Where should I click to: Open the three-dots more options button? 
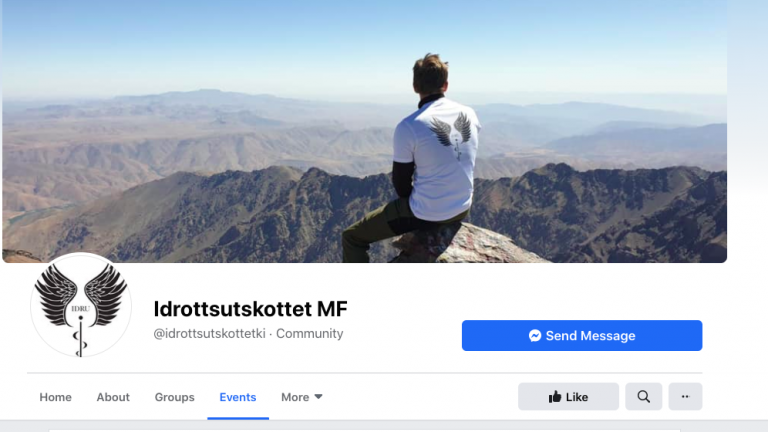(685, 397)
